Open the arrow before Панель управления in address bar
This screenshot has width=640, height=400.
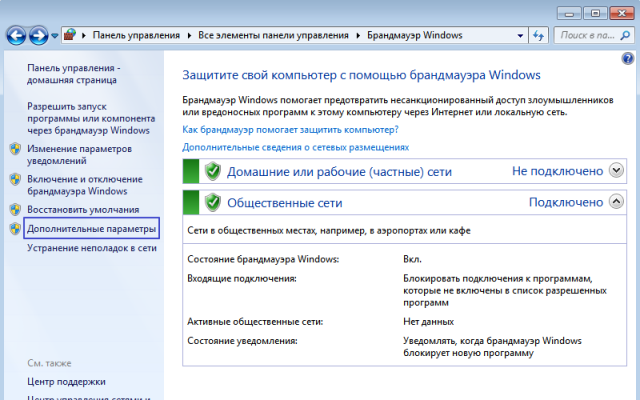[x=84, y=36]
